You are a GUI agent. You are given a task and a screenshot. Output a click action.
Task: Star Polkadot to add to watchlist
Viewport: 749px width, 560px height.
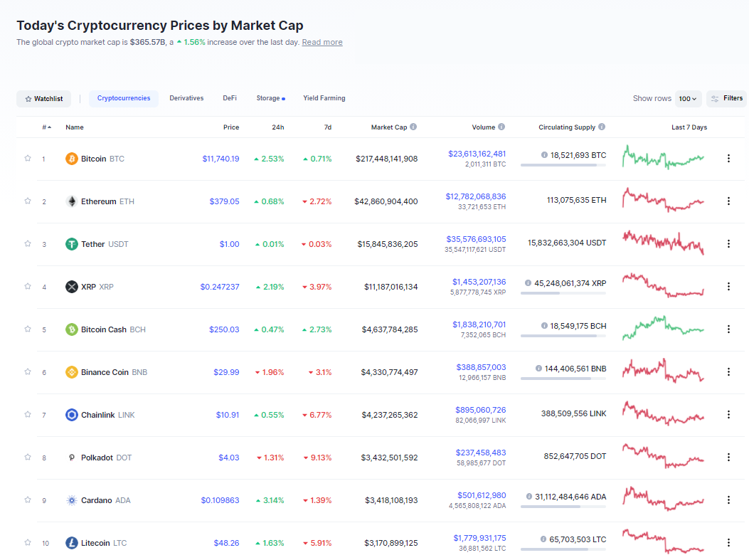point(28,457)
